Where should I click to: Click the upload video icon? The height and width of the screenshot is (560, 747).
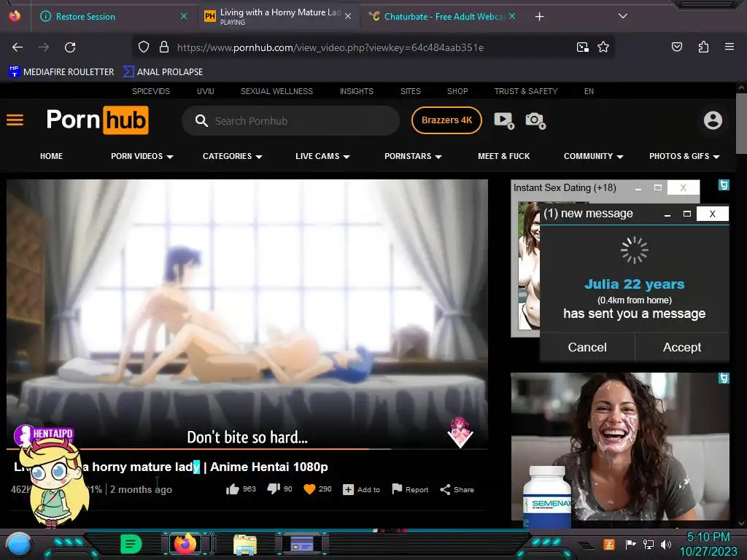pos(504,120)
